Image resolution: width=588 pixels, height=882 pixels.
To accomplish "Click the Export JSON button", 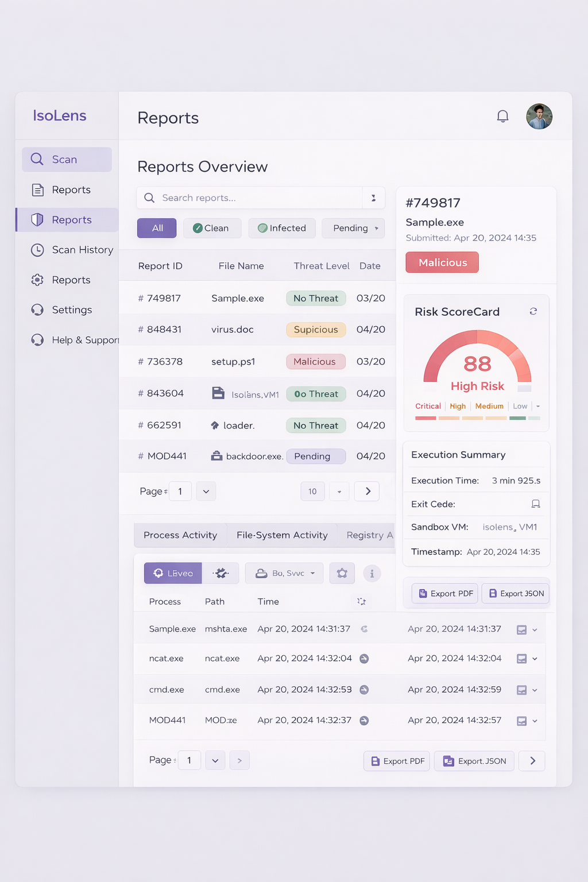I will click(x=474, y=761).
